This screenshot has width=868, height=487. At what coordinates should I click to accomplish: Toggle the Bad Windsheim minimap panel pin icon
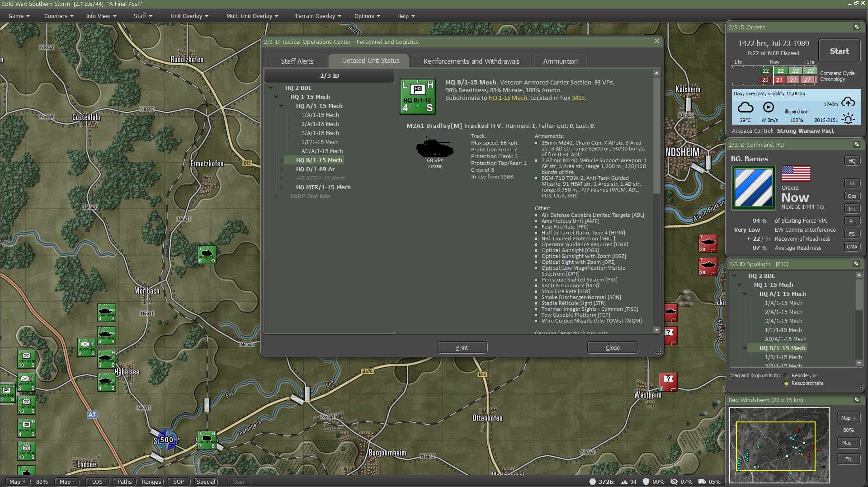pyautogui.click(x=856, y=400)
